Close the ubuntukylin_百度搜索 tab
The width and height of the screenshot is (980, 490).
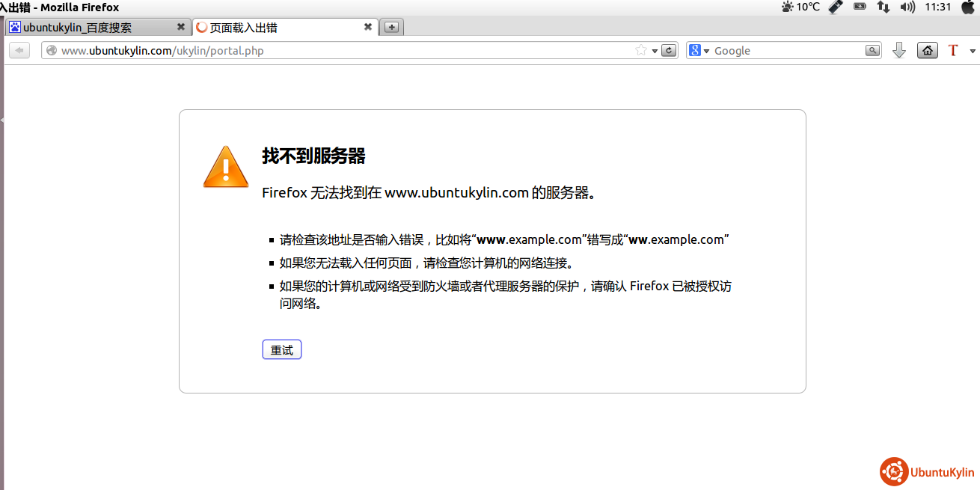click(x=180, y=27)
